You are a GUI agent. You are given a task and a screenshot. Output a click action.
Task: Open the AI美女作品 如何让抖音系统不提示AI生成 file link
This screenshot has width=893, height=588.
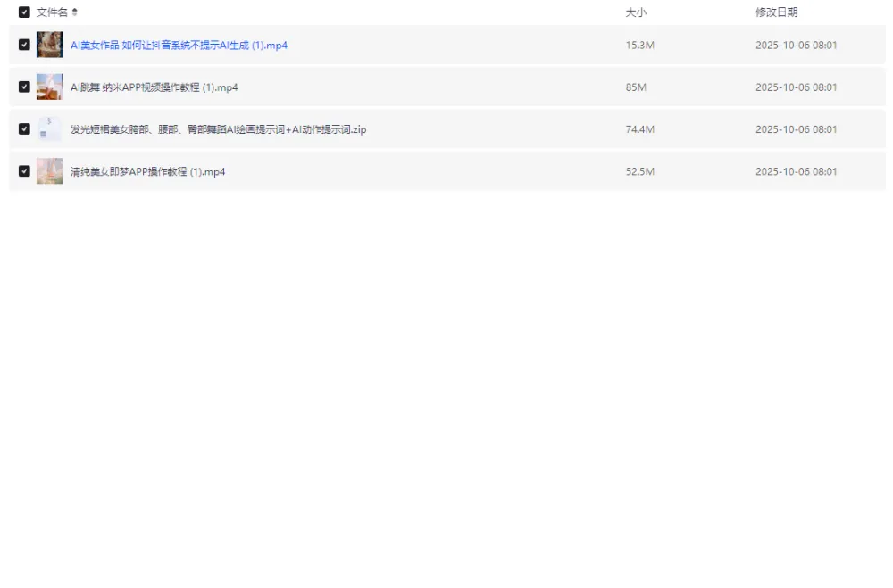click(x=179, y=46)
